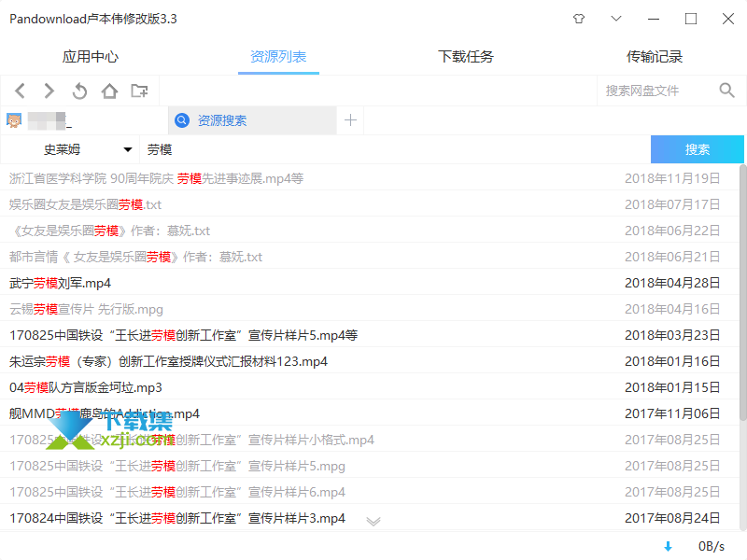Click the download speed arrow icon
Screen dimensions: 747x560
(668, 547)
